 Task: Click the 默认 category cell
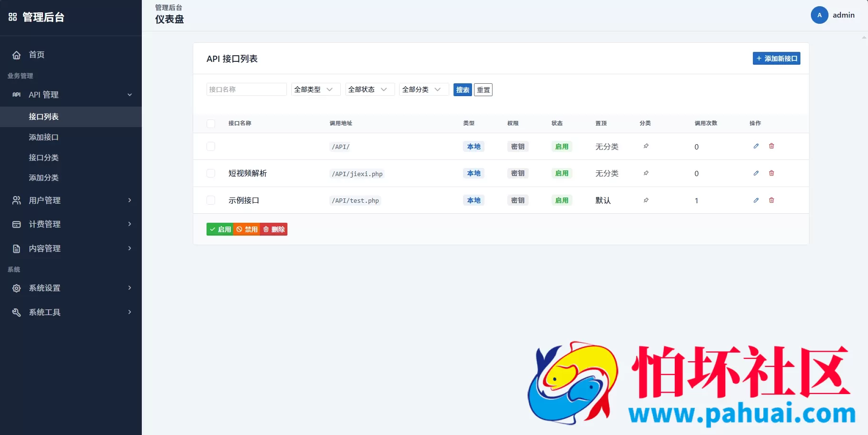point(603,200)
